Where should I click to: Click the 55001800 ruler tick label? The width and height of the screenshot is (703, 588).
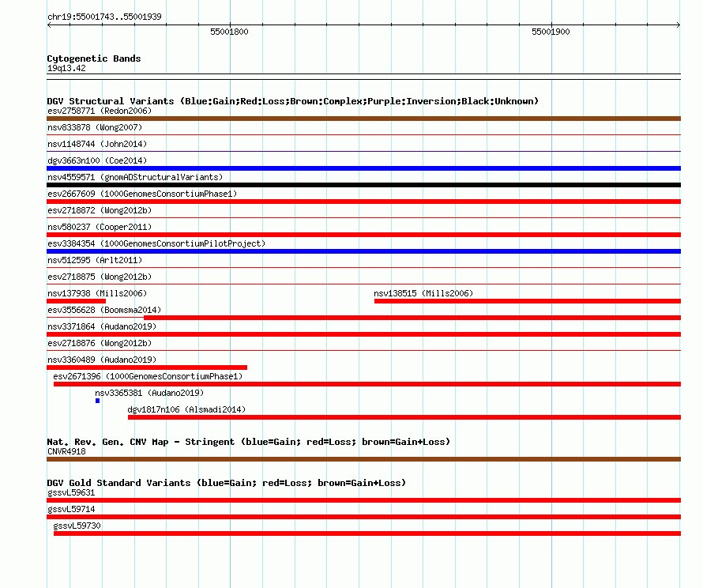(x=229, y=32)
